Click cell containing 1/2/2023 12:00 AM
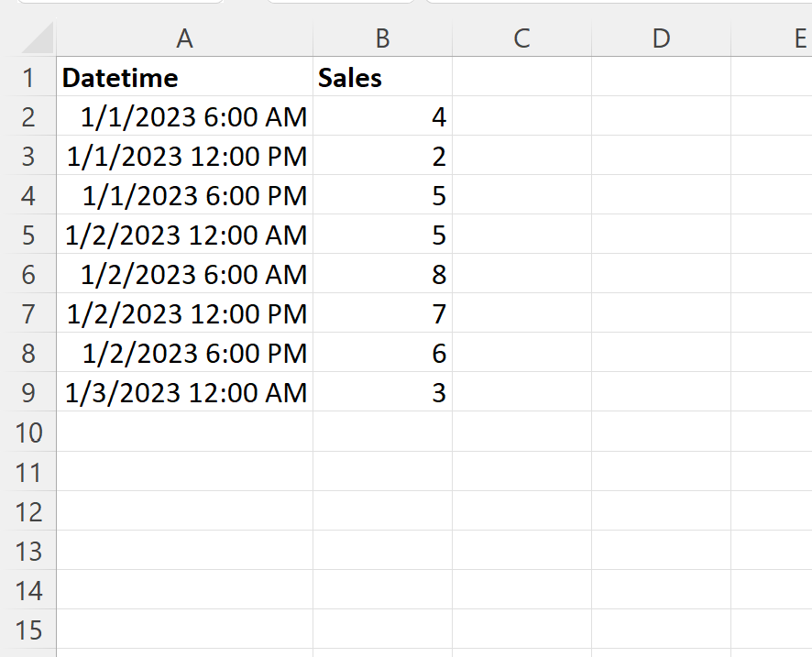Screen dimensions: 812x657 tap(184, 235)
